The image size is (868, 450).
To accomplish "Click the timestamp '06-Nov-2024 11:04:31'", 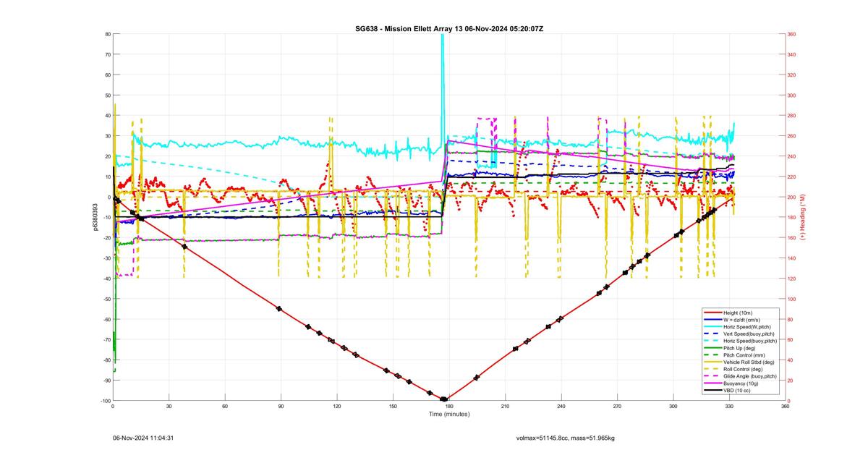I will 143,438.
